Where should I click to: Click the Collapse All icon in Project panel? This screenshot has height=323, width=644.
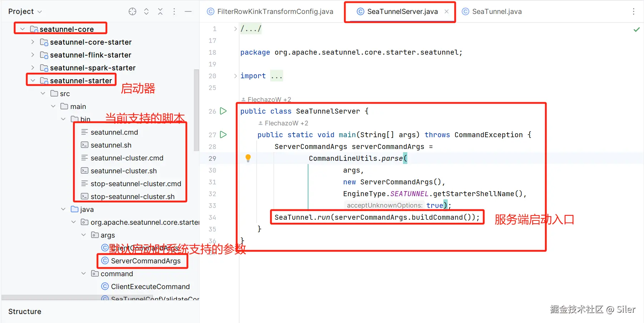pyautogui.click(x=160, y=11)
